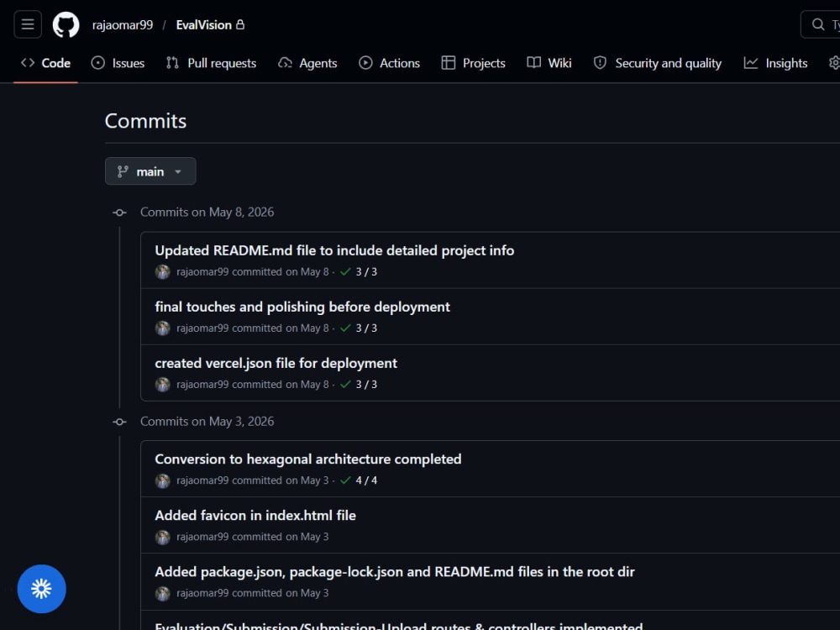Open the Issues tab
Viewport: 840px width, 630px height.
click(x=118, y=63)
